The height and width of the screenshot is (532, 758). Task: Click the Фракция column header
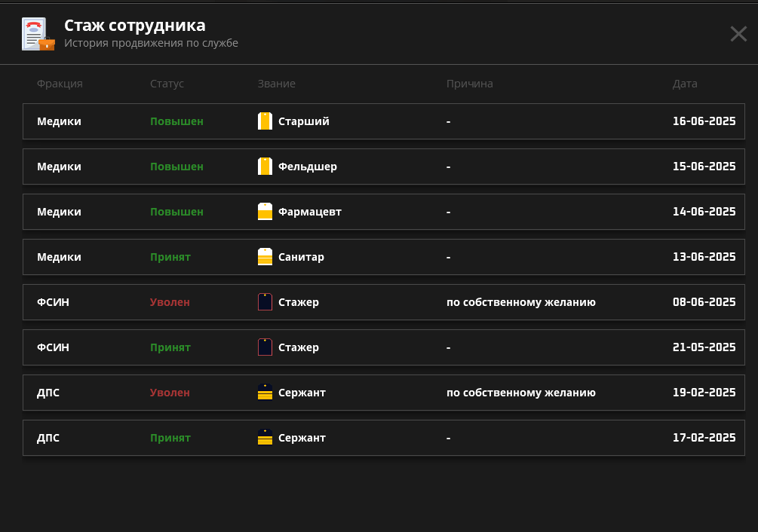click(60, 84)
